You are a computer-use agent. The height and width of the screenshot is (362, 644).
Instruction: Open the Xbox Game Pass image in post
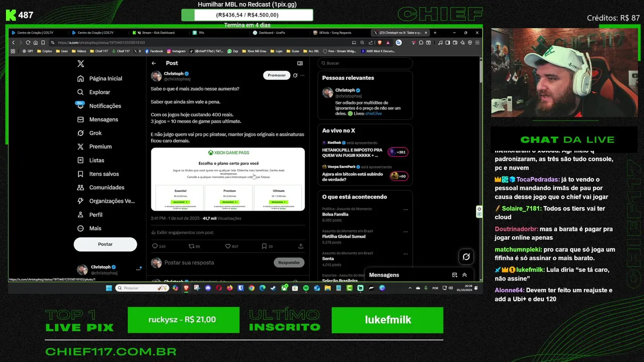228,179
